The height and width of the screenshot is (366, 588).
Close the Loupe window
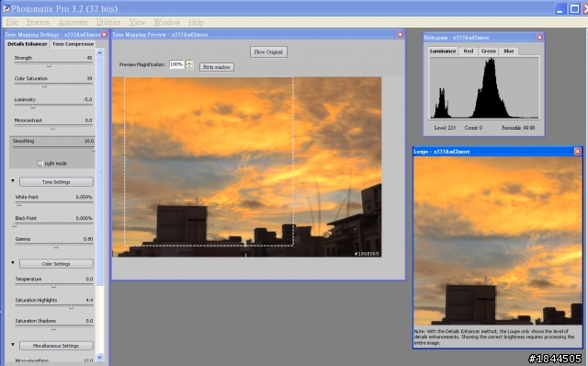pyautogui.click(x=578, y=152)
